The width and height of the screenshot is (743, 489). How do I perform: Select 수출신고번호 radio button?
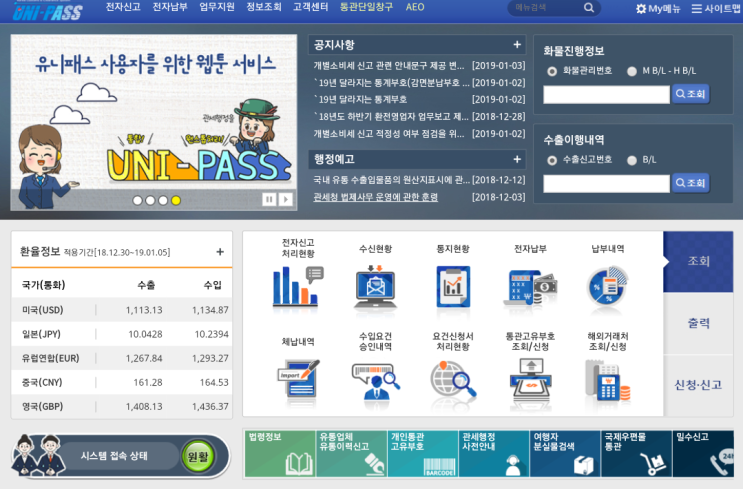552,160
